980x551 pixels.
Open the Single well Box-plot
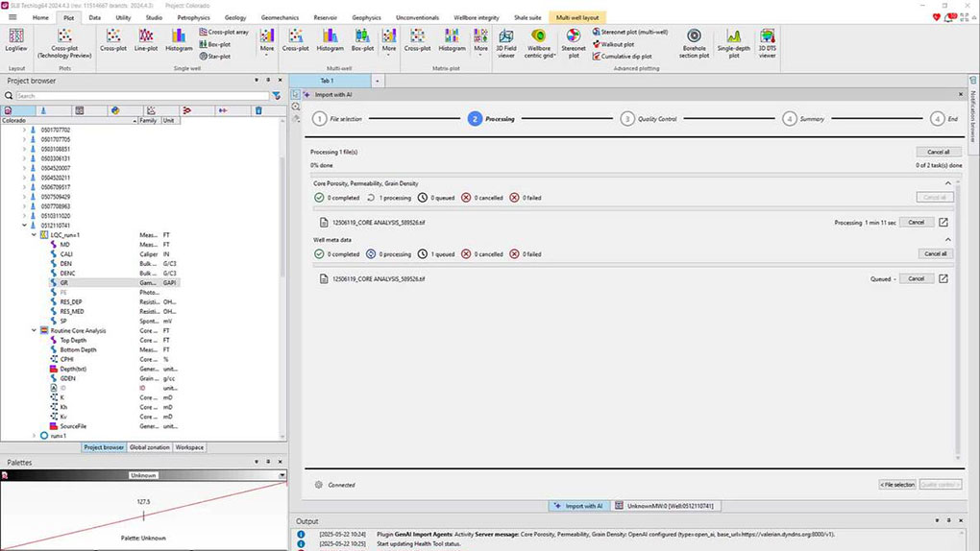coord(215,44)
